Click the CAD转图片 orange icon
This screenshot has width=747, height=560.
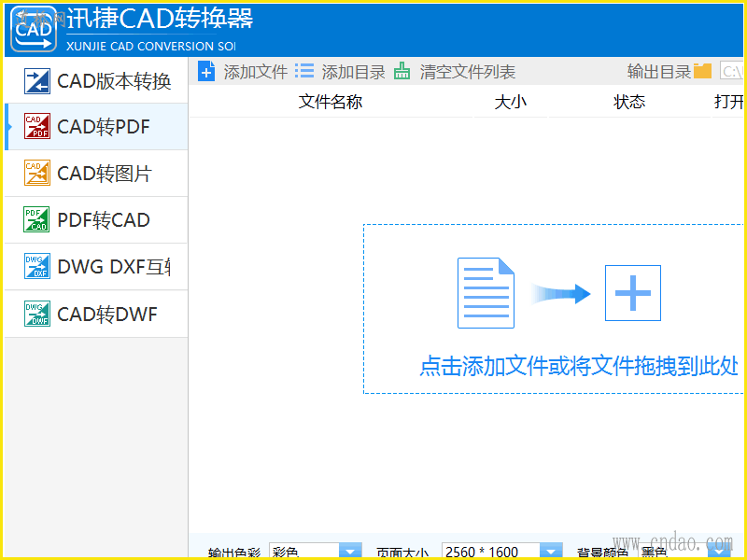point(37,173)
